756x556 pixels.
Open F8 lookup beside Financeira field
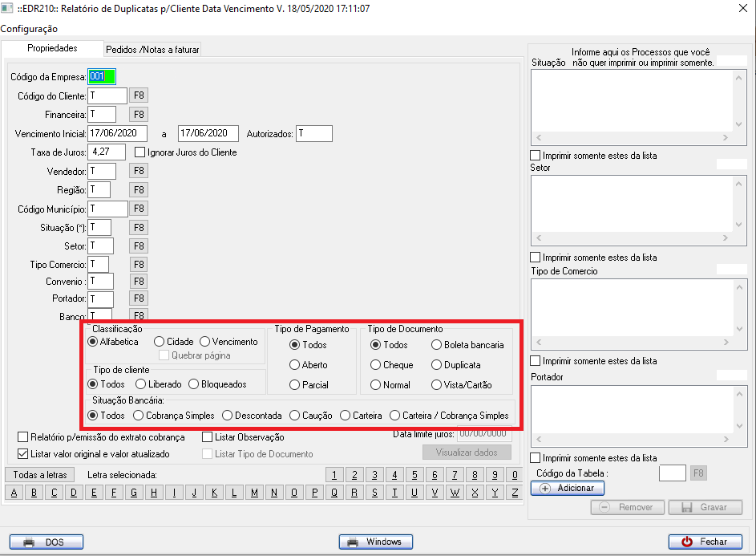click(x=139, y=114)
